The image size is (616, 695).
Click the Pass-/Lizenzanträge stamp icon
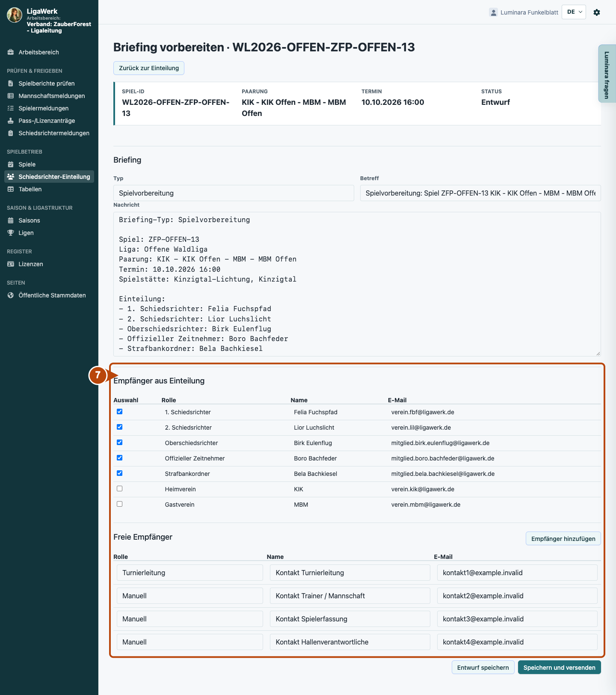pyautogui.click(x=11, y=121)
